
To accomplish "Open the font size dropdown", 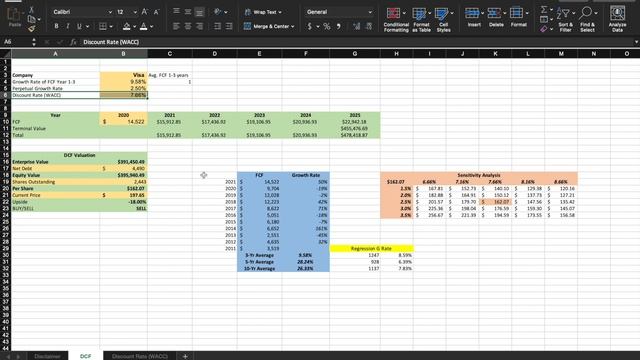I will [x=135, y=12].
